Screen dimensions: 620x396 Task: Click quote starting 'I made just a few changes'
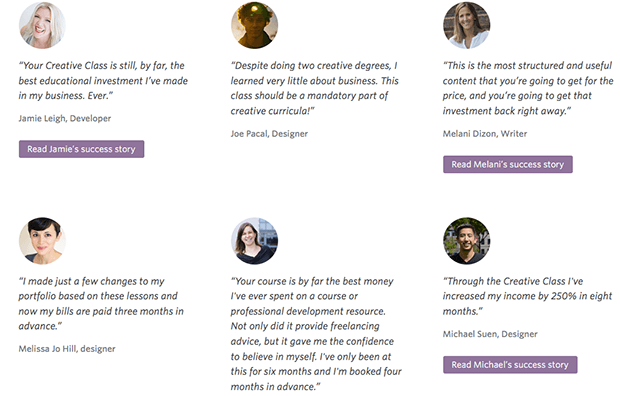(x=101, y=303)
